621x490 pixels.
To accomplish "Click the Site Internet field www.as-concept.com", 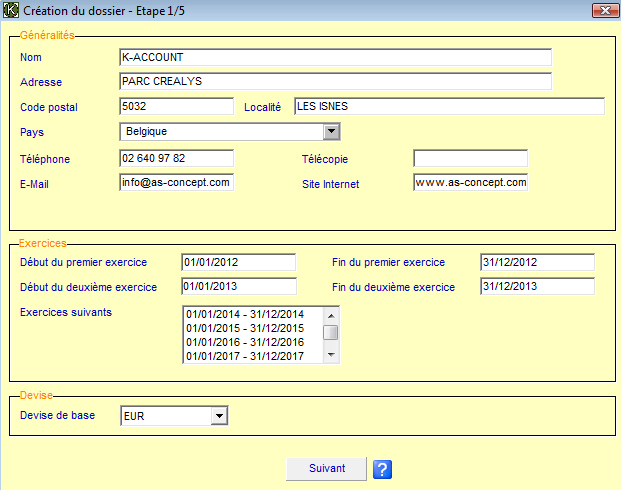I will pyautogui.click(x=471, y=182).
